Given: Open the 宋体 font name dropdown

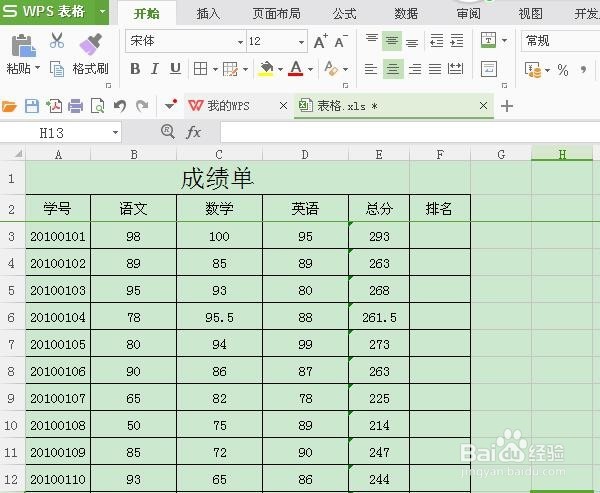Looking at the screenshot, I should coord(240,42).
